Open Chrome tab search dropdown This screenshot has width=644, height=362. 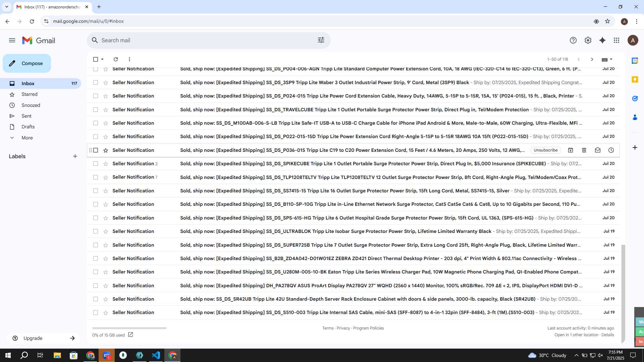6,7
